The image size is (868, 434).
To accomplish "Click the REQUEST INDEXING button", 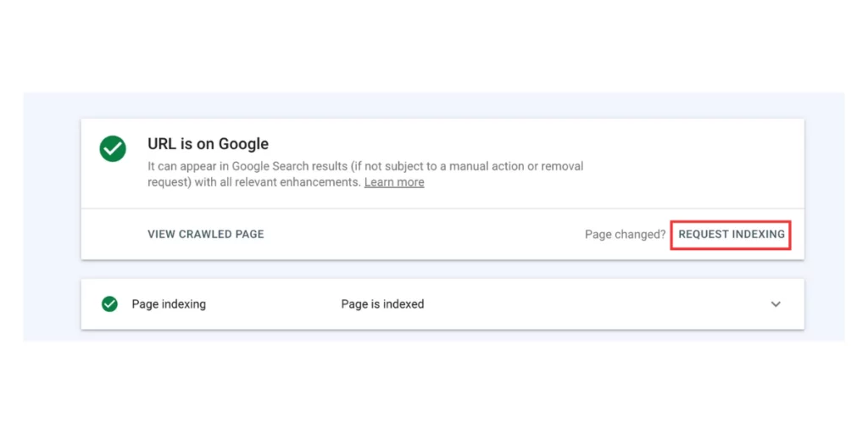I will pos(732,234).
